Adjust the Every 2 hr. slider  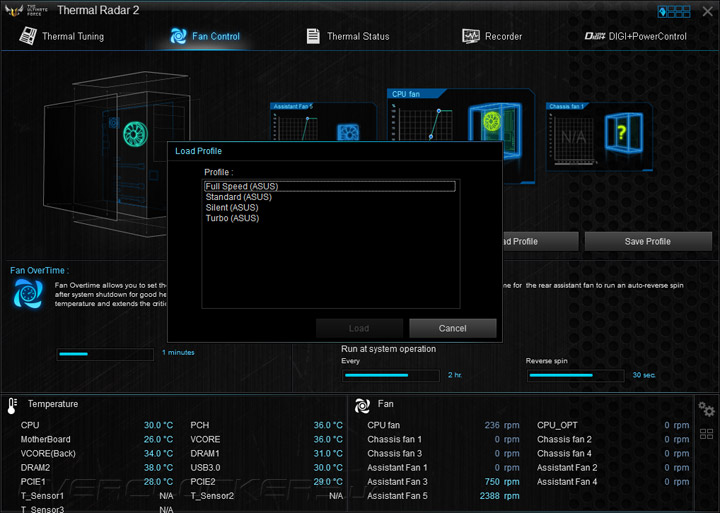[x=391, y=375]
